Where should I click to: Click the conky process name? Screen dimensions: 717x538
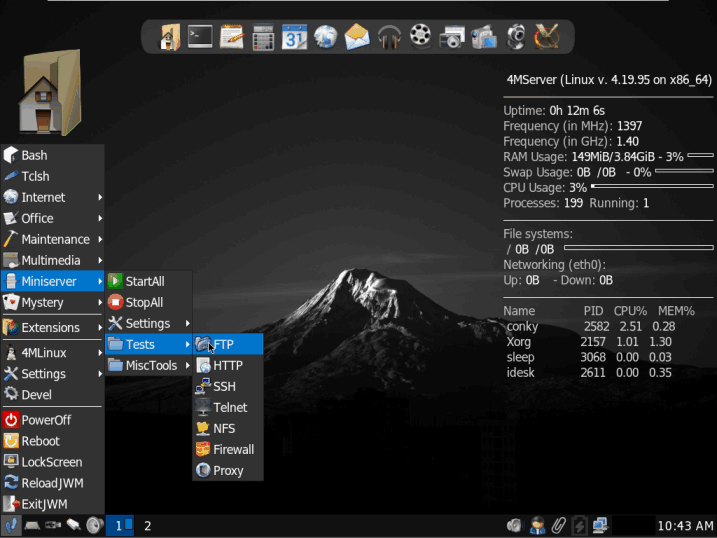pos(522,326)
